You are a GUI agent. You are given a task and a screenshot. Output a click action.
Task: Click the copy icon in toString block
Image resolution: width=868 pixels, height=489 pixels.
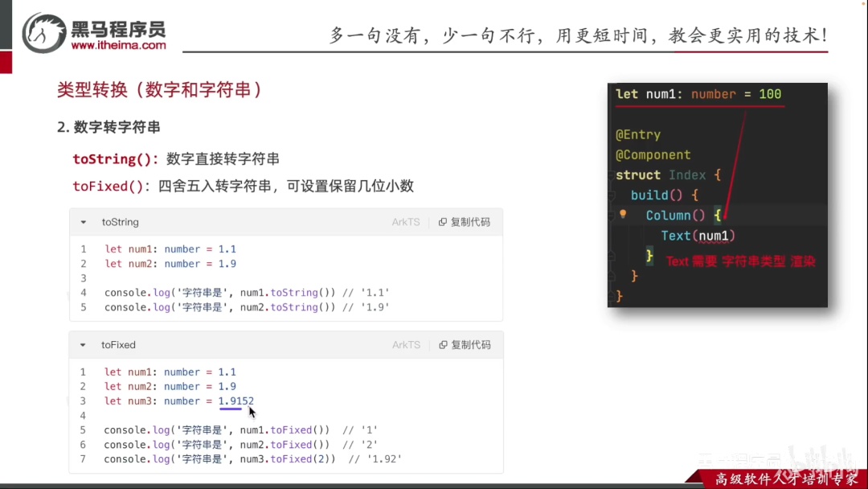point(442,222)
